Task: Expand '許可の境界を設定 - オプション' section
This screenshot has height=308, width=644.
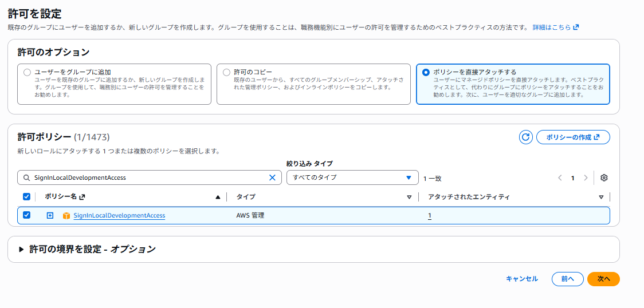Action: pos(22,250)
